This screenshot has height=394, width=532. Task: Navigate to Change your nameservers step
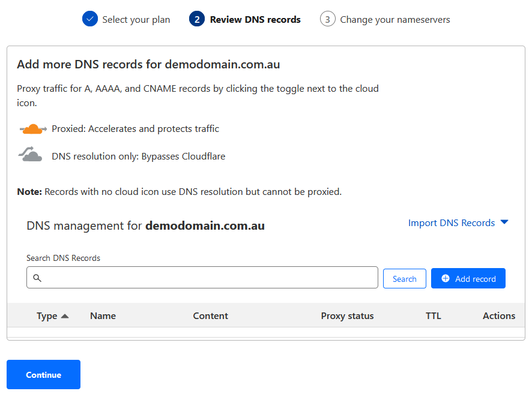click(394, 19)
